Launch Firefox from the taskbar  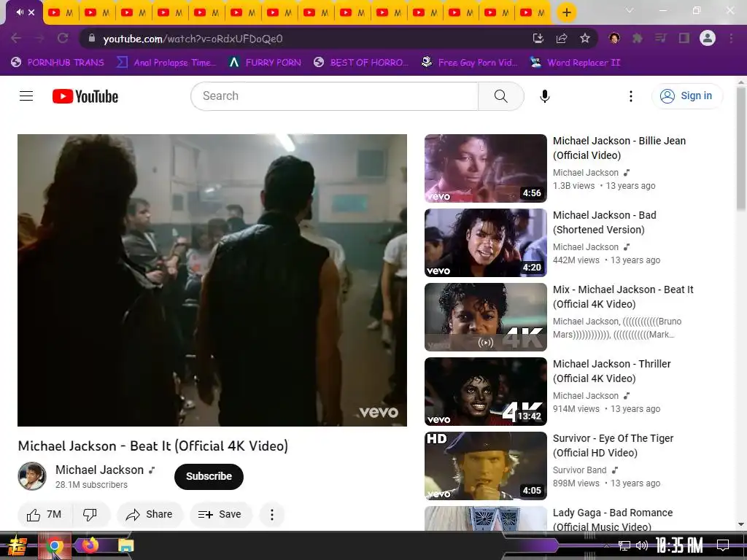(x=90, y=545)
